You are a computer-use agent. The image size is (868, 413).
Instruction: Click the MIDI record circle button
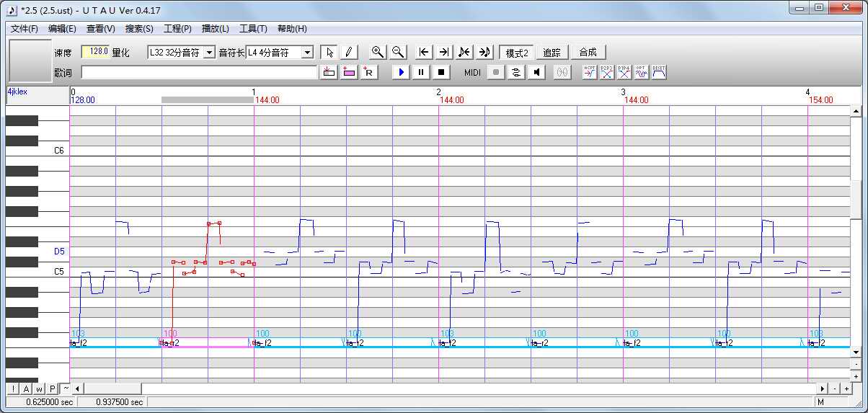tap(495, 72)
